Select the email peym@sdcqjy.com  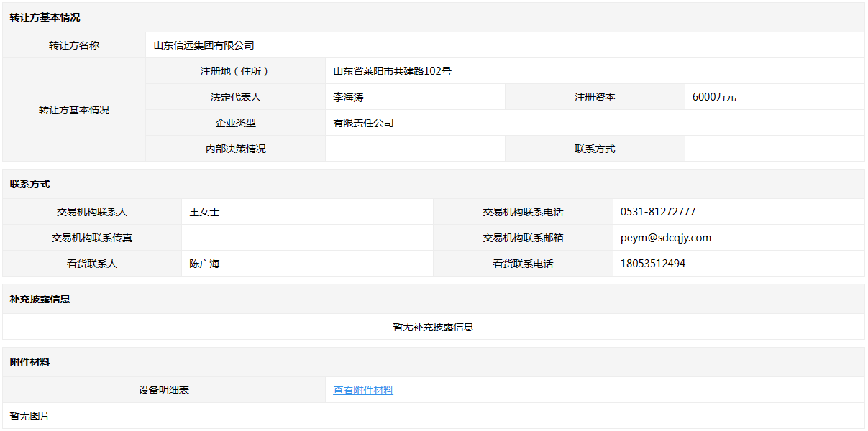[x=665, y=238]
